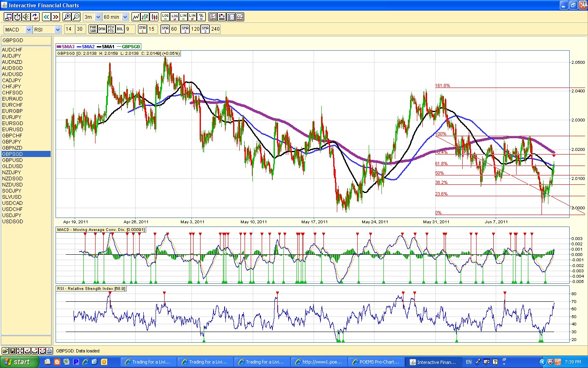The width and height of the screenshot is (588, 368).
Task: Click the SMA2 blue legend swatch
Action: pos(79,47)
